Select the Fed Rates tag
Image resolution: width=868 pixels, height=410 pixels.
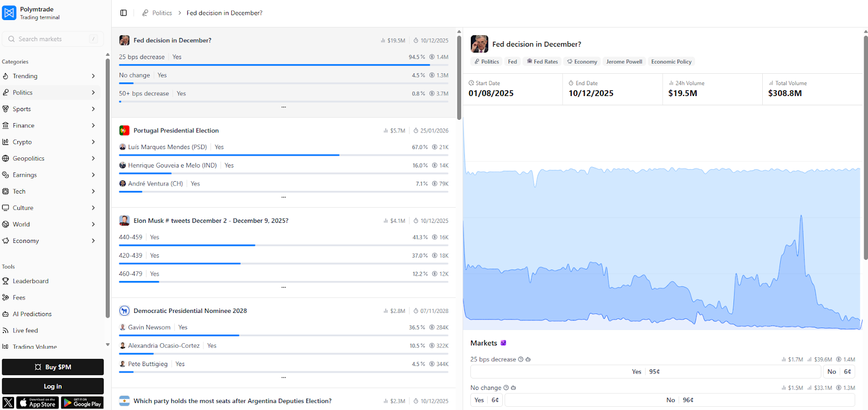point(542,62)
